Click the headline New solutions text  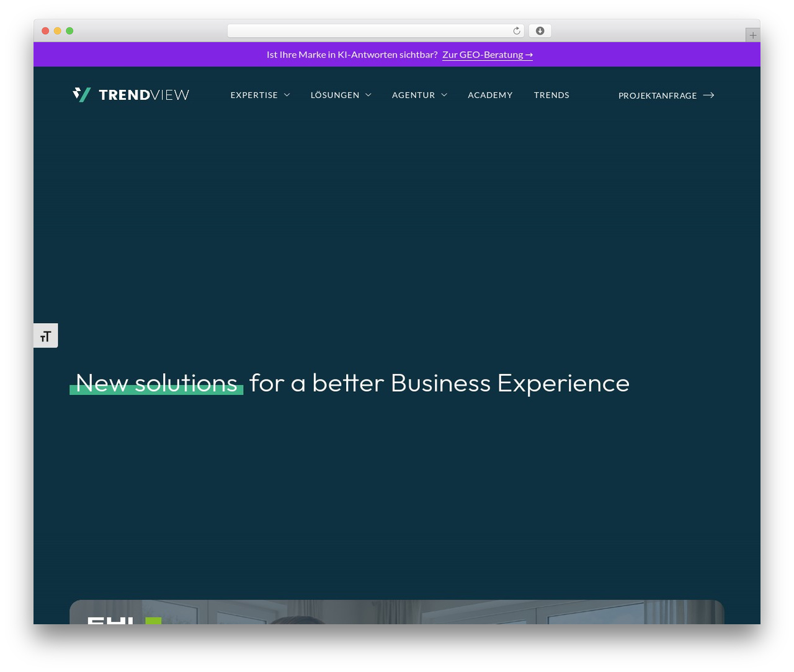click(156, 383)
